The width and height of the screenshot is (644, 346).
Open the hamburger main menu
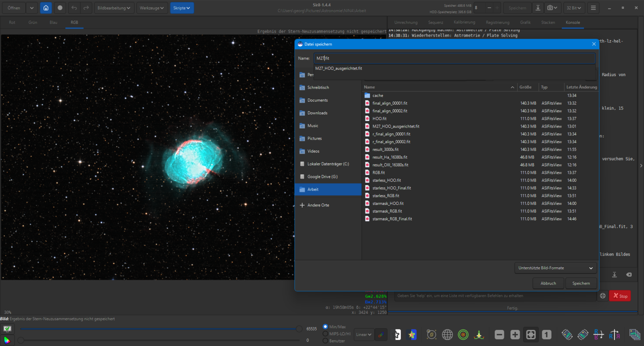[x=593, y=8]
